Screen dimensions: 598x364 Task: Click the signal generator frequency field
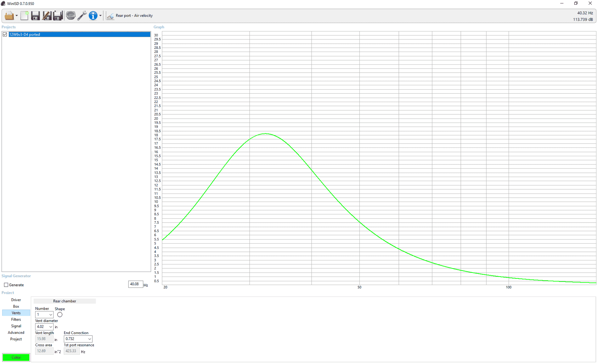135,284
